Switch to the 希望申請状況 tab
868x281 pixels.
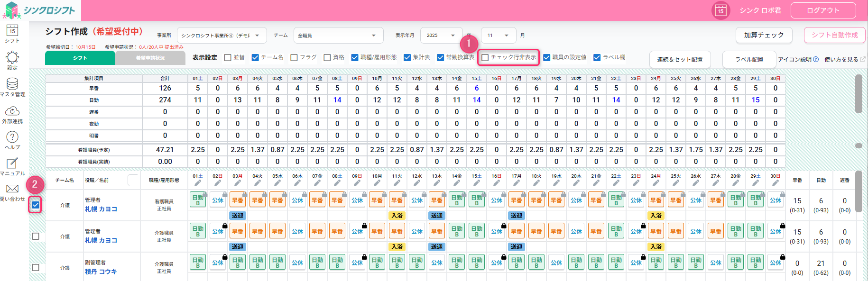pos(150,58)
